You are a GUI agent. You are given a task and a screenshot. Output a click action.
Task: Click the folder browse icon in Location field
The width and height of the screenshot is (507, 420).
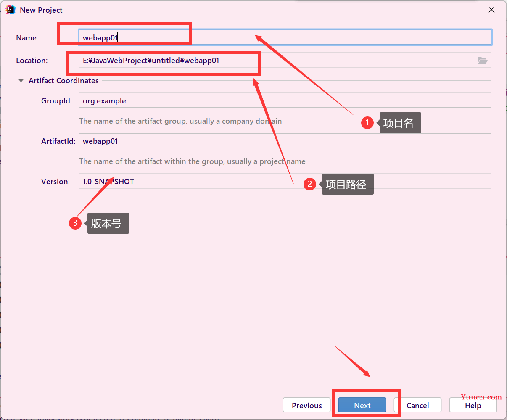click(482, 61)
